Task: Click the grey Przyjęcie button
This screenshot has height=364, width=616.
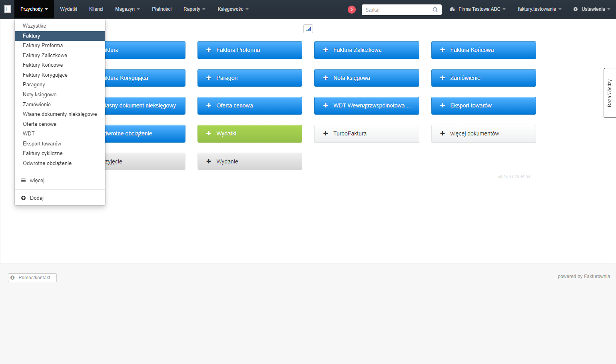Action: pyautogui.click(x=145, y=161)
